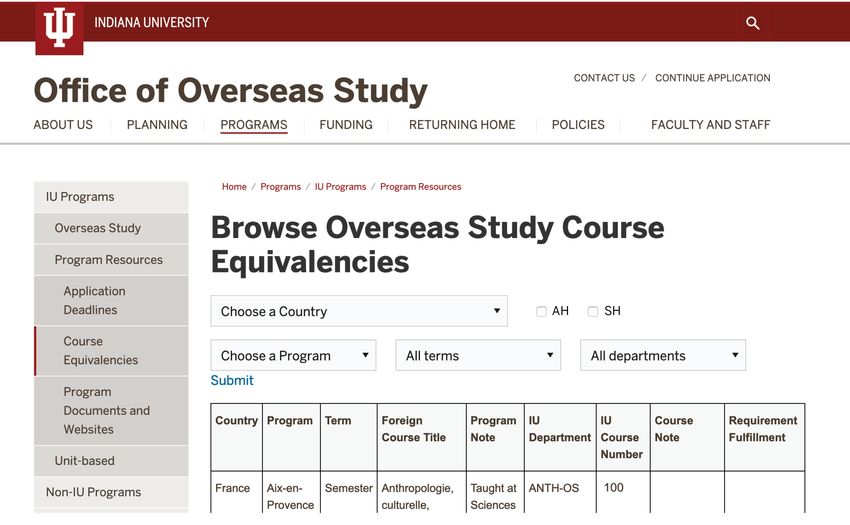The height and width of the screenshot is (525, 850).
Task: Open the Funding menu item
Action: [346, 125]
